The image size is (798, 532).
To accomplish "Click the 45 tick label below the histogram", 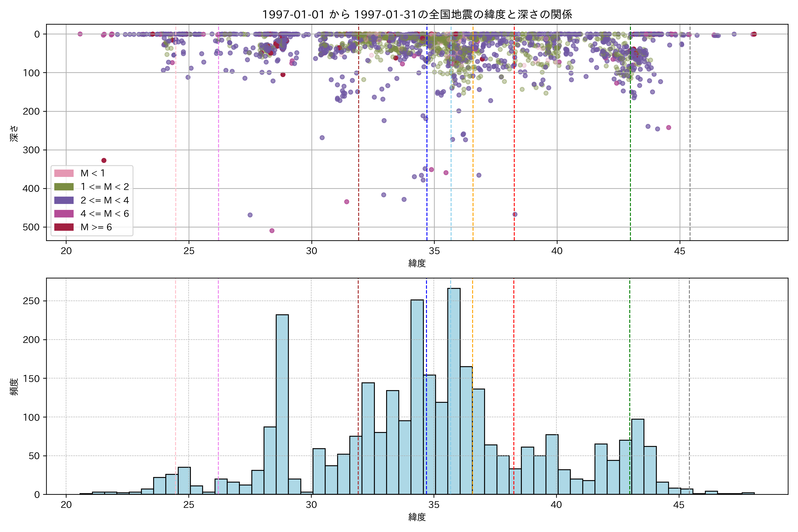I will point(679,505).
